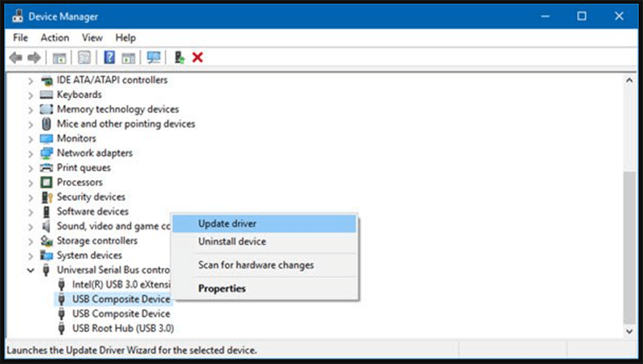Viewport: 643px width, 364px height.
Task: Expand the Network adapters node
Action: click(31, 153)
